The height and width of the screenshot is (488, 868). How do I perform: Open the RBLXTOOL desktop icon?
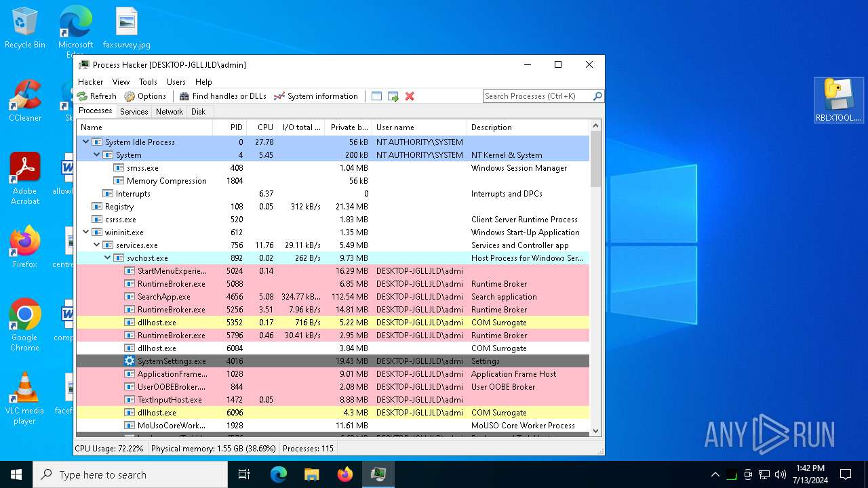point(839,100)
